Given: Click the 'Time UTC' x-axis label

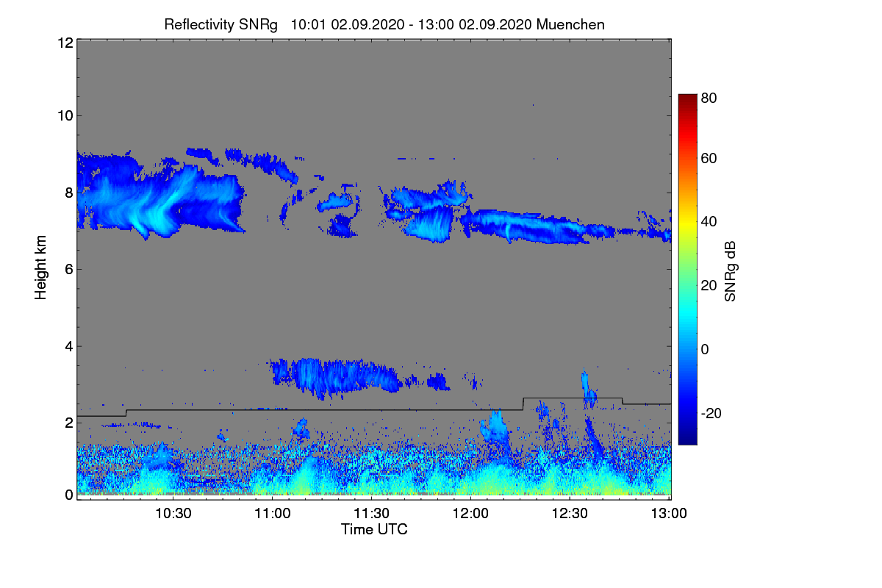Looking at the screenshot, I should coord(374,529).
